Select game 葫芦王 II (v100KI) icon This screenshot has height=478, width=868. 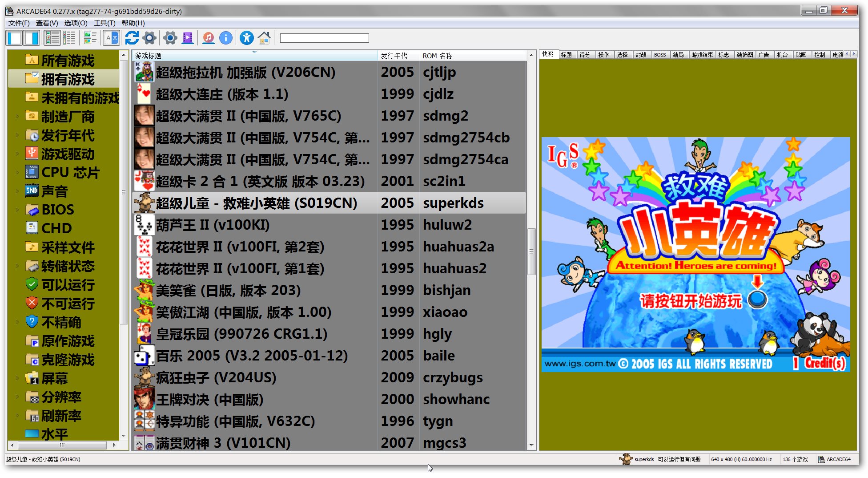pos(144,225)
